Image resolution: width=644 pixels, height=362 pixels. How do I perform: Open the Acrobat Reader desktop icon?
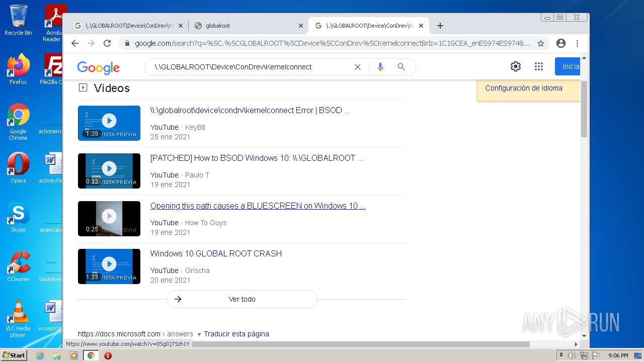54,23
